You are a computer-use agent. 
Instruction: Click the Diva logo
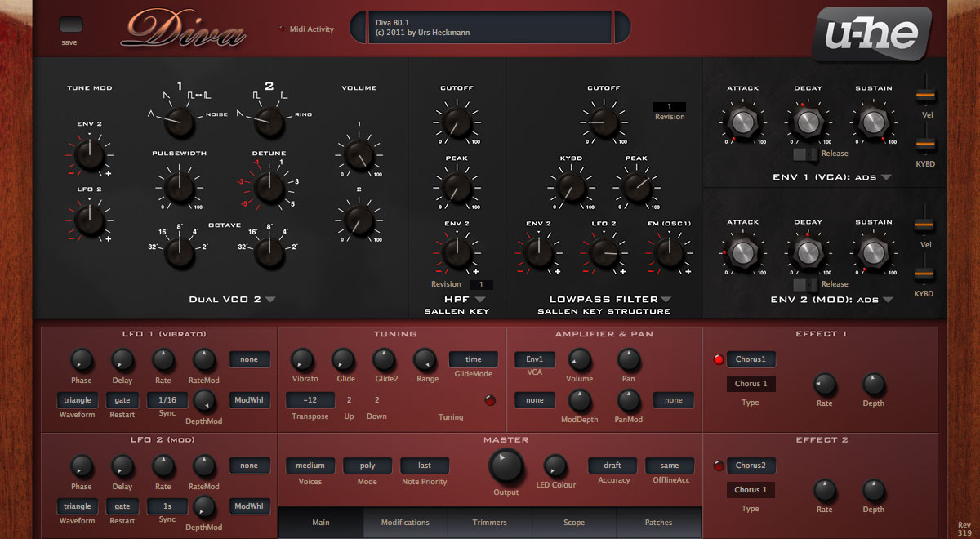click(185, 29)
